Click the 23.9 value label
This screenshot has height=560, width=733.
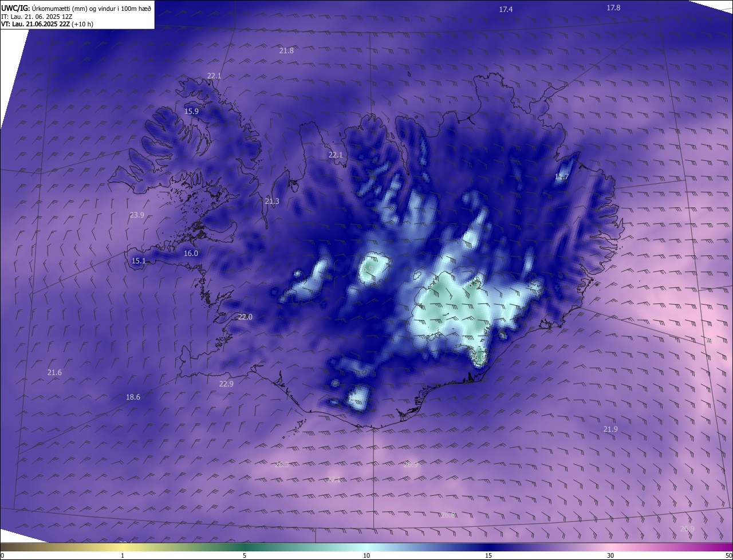(137, 215)
